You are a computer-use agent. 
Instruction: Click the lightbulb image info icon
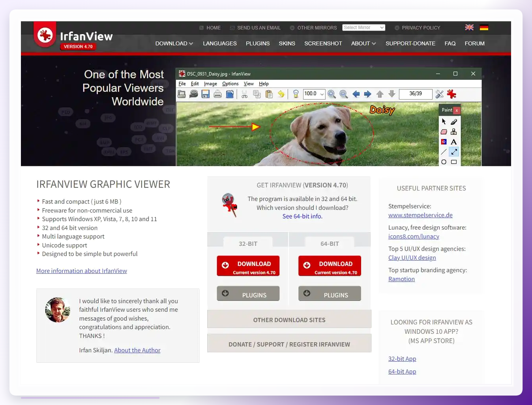tap(296, 94)
